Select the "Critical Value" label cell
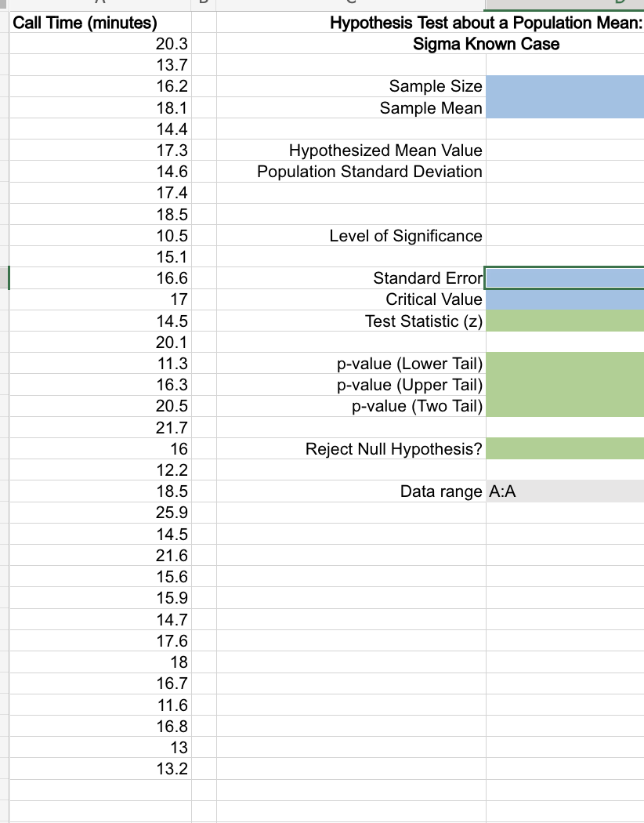This screenshot has height=823, width=644. [351, 299]
